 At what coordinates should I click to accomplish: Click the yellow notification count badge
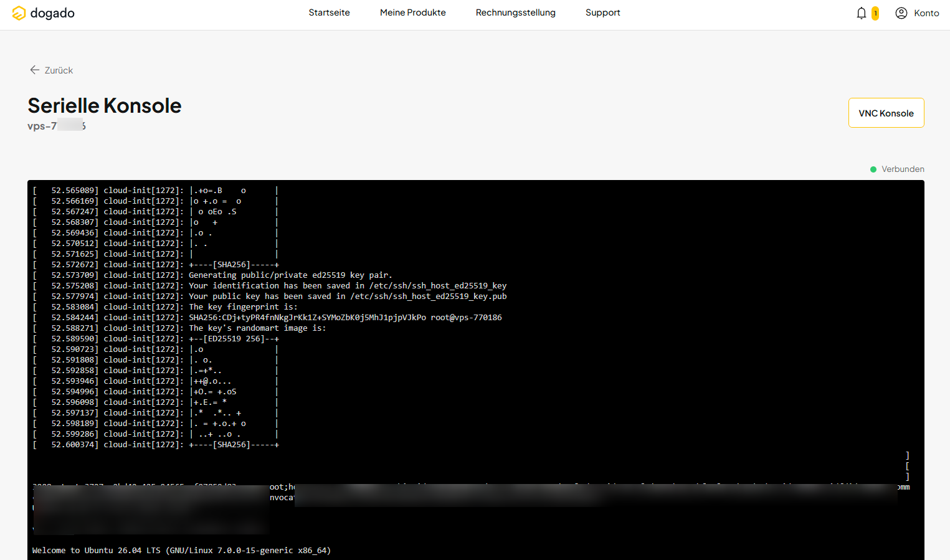point(875,13)
